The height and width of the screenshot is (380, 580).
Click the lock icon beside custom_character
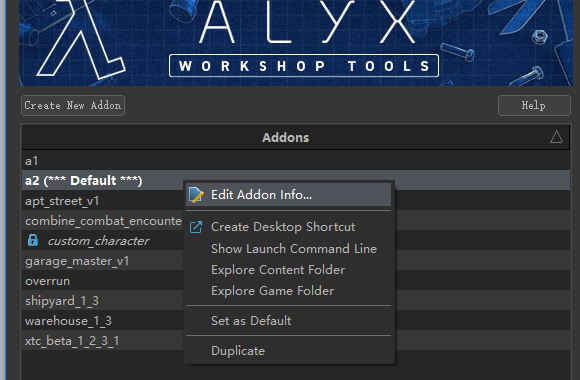(33, 240)
